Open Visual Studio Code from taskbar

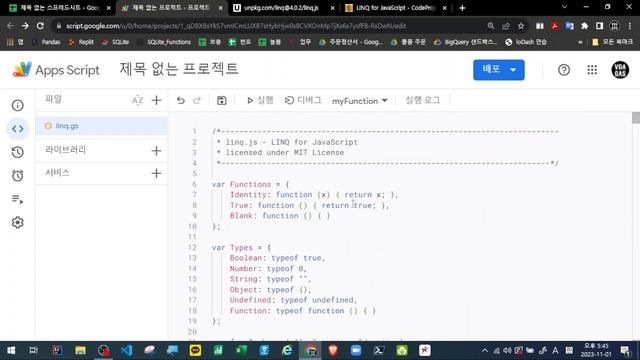[126, 350]
